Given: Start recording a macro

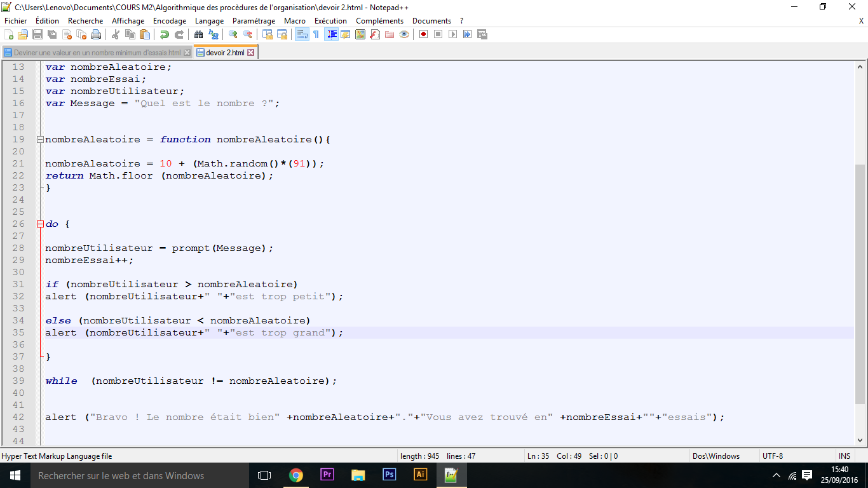Looking at the screenshot, I should [424, 34].
